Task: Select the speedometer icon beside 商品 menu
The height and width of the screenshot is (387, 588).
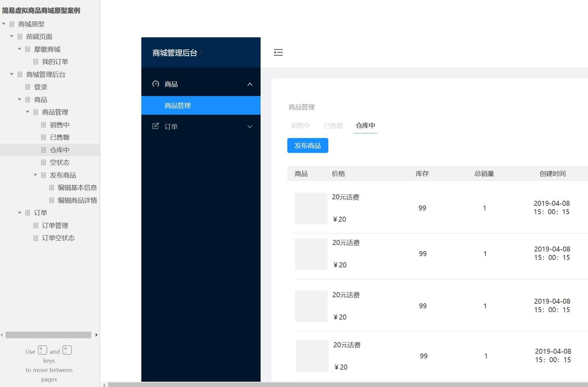Action: point(156,84)
